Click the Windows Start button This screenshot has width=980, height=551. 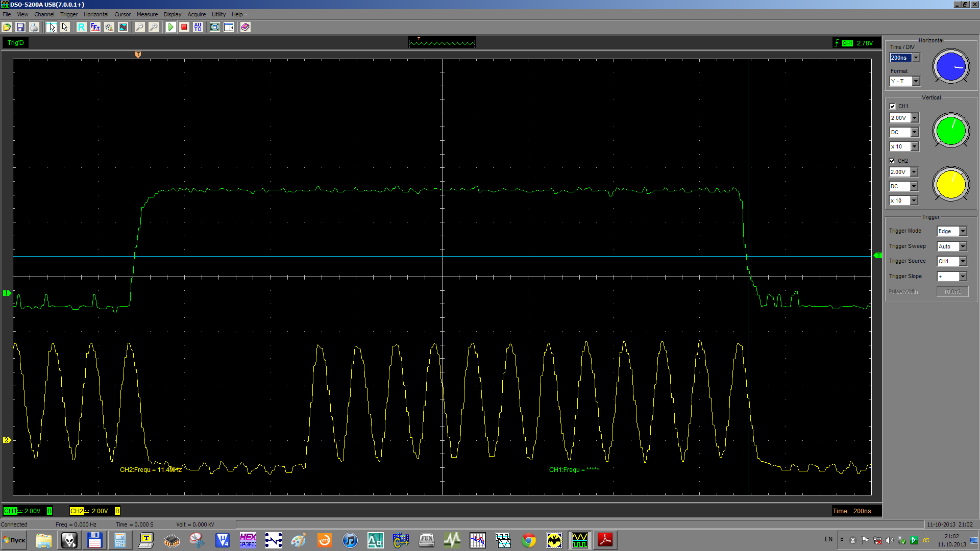click(x=14, y=540)
